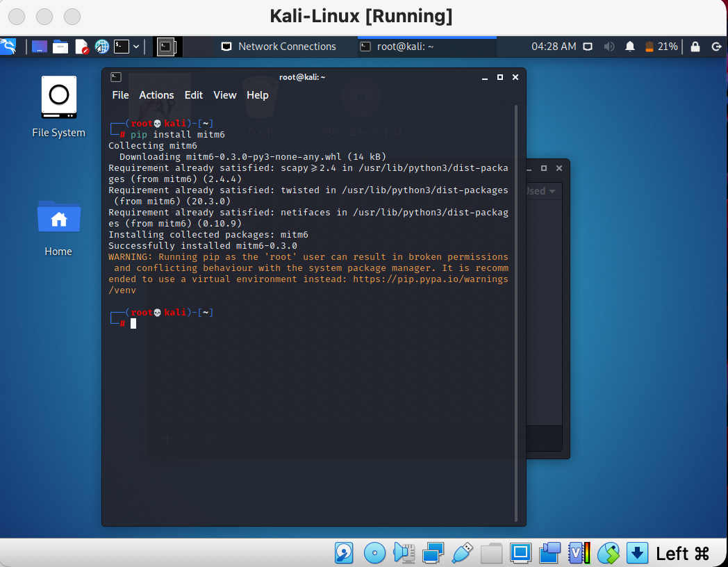
Task: Open VirtualBox display settings icon
Action: [x=520, y=553]
